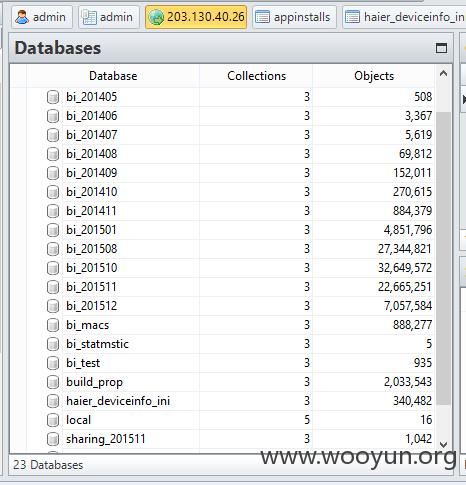Select the bi_201411 database name
Screen dimensions: 466x485
[x=91, y=211]
